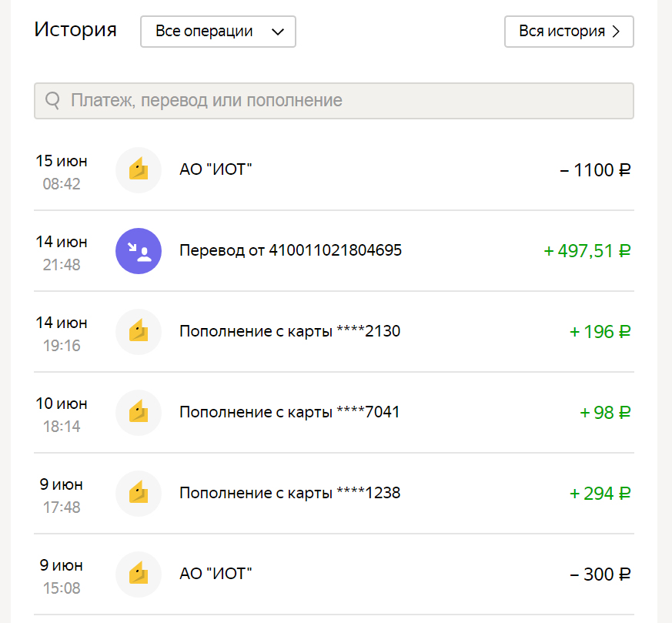Open "Перевод от 410011021804695" transaction
Screen dimensions: 672x623
290,251
